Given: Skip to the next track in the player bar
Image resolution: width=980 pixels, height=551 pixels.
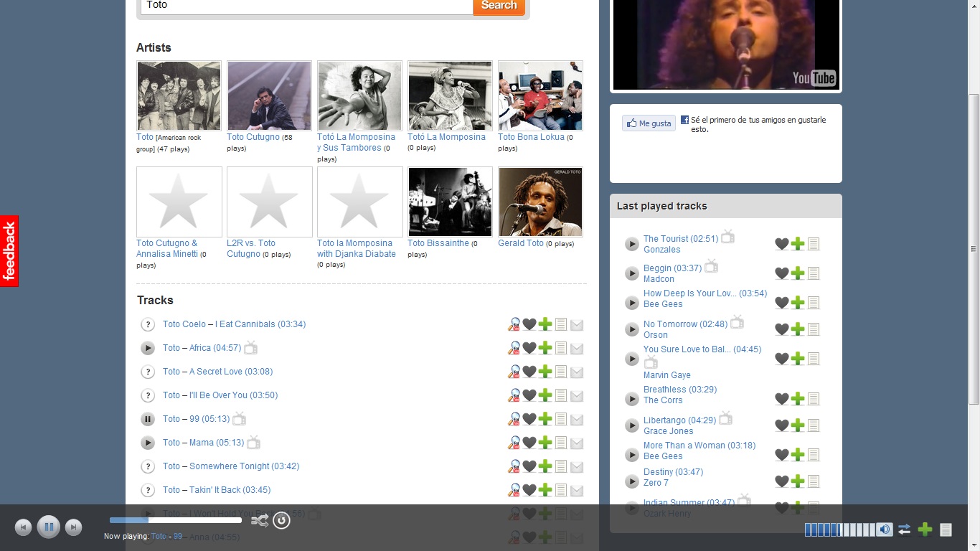Looking at the screenshot, I should pyautogui.click(x=73, y=527).
